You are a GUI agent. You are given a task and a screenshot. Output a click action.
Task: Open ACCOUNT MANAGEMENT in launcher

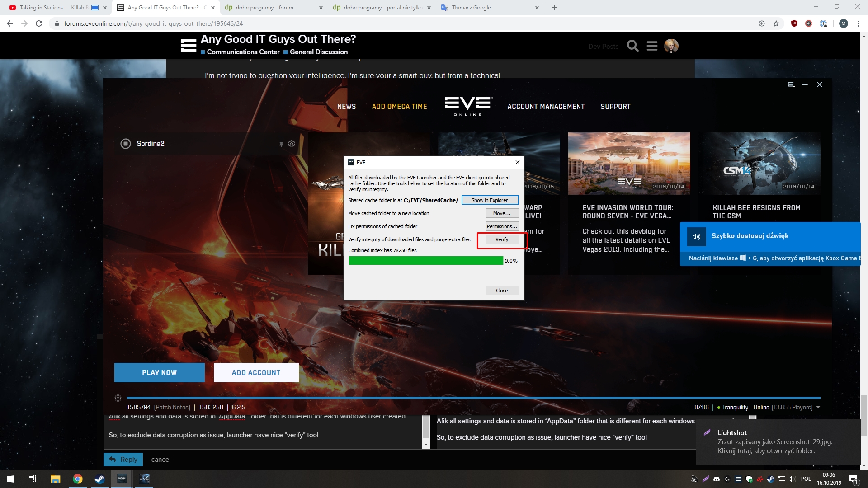pyautogui.click(x=546, y=107)
